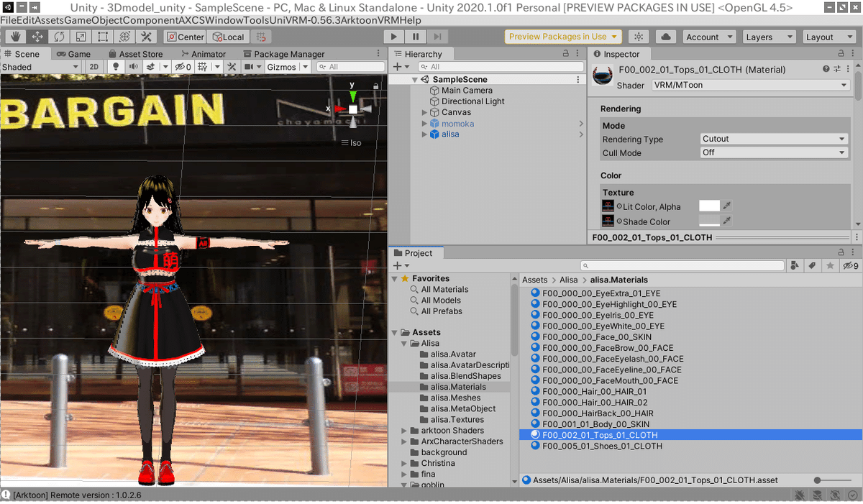Select the Move tool
The width and height of the screenshot is (863, 504).
tap(38, 37)
